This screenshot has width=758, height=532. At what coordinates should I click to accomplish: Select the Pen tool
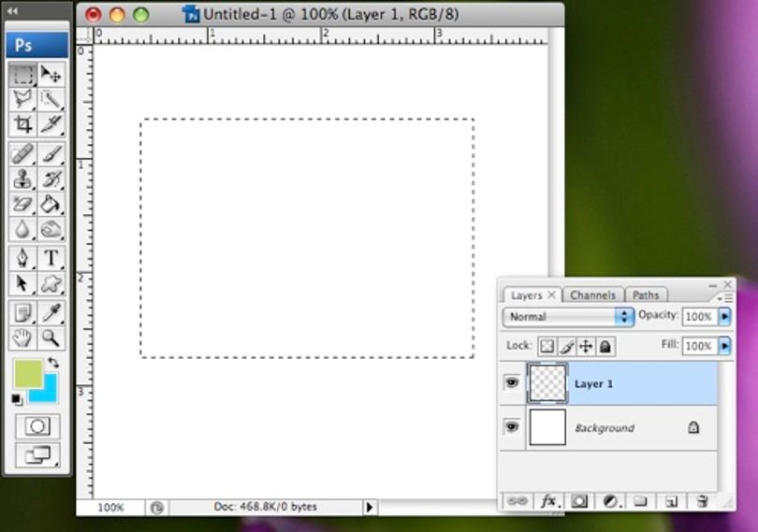[x=22, y=258]
